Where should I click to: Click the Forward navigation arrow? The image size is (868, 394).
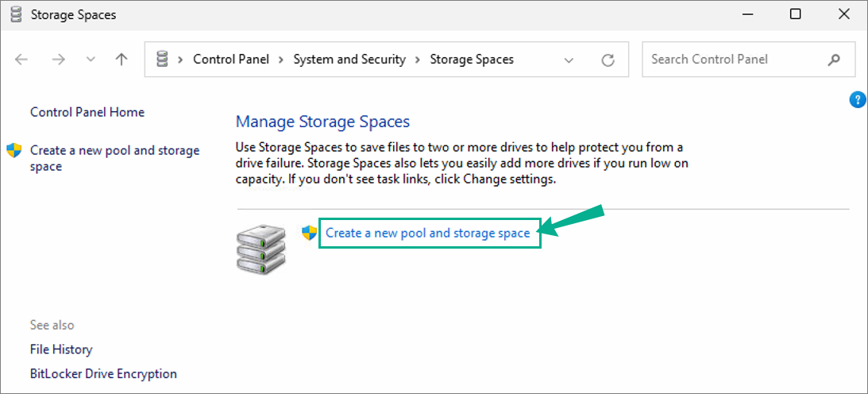[x=58, y=60]
